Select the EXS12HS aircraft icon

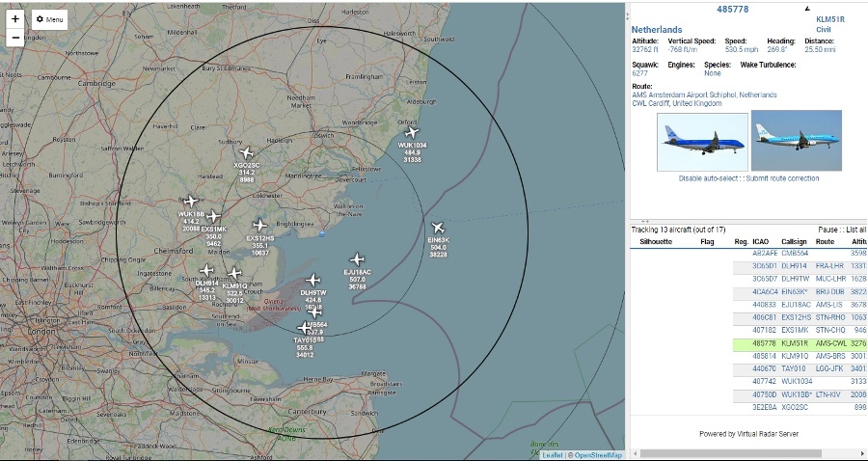tap(260, 226)
